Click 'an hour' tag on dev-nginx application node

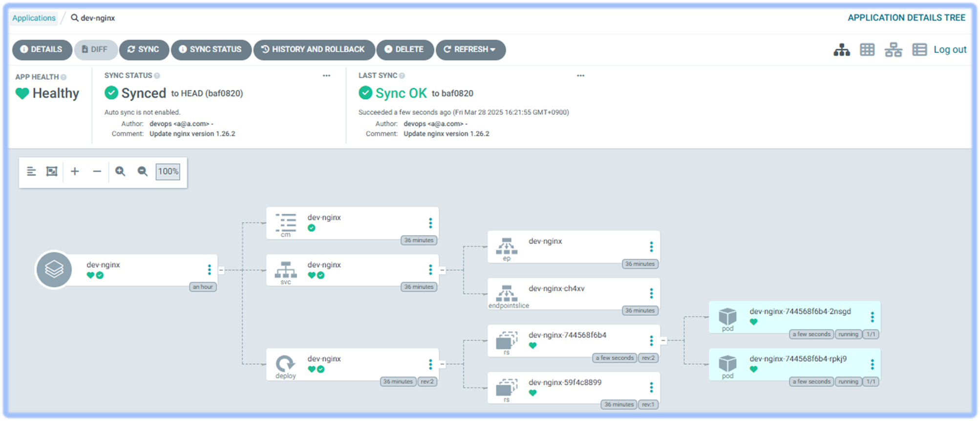click(203, 287)
